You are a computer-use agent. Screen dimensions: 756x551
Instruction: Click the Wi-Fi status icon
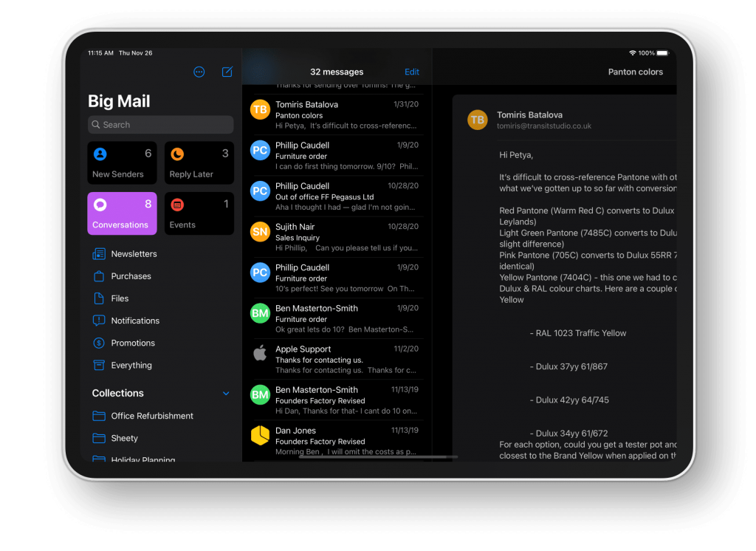coord(632,53)
